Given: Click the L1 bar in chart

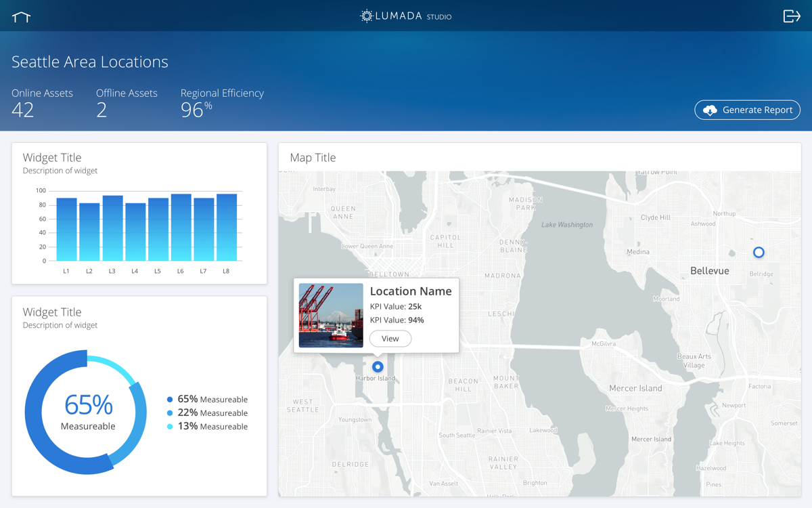Looking at the screenshot, I should click(x=66, y=229).
